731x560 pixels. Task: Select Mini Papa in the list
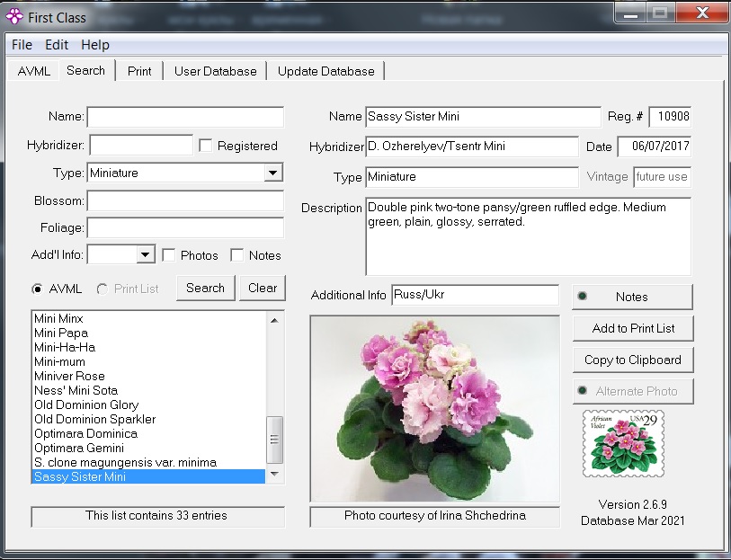148,333
